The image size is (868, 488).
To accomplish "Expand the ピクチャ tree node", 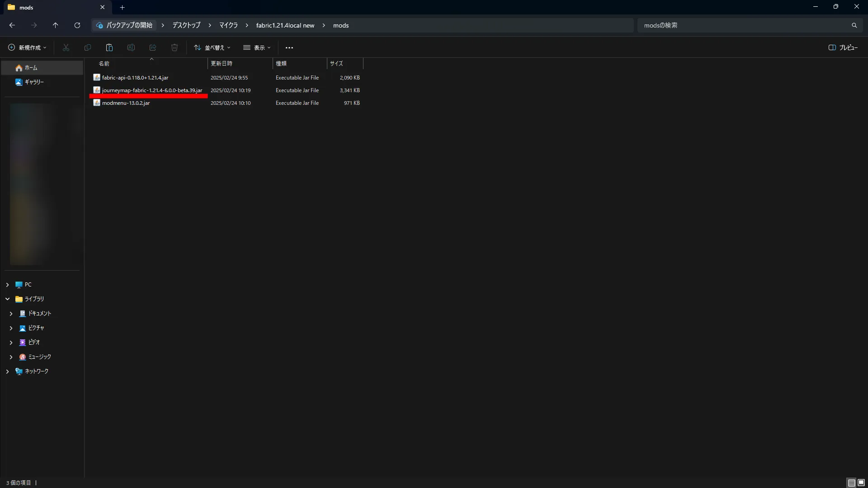I will [x=11, y=328].
